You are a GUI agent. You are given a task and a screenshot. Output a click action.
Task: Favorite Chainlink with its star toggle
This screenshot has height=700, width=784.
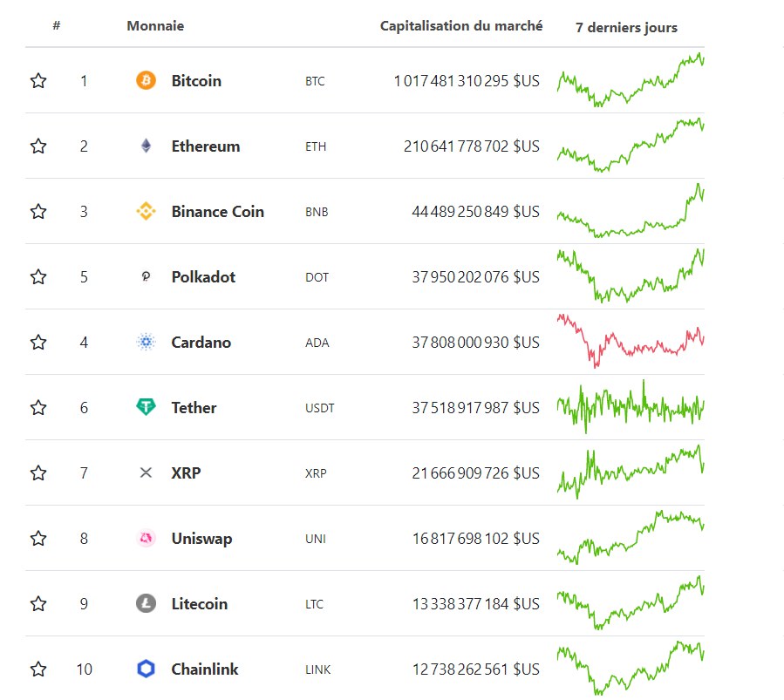37,669
